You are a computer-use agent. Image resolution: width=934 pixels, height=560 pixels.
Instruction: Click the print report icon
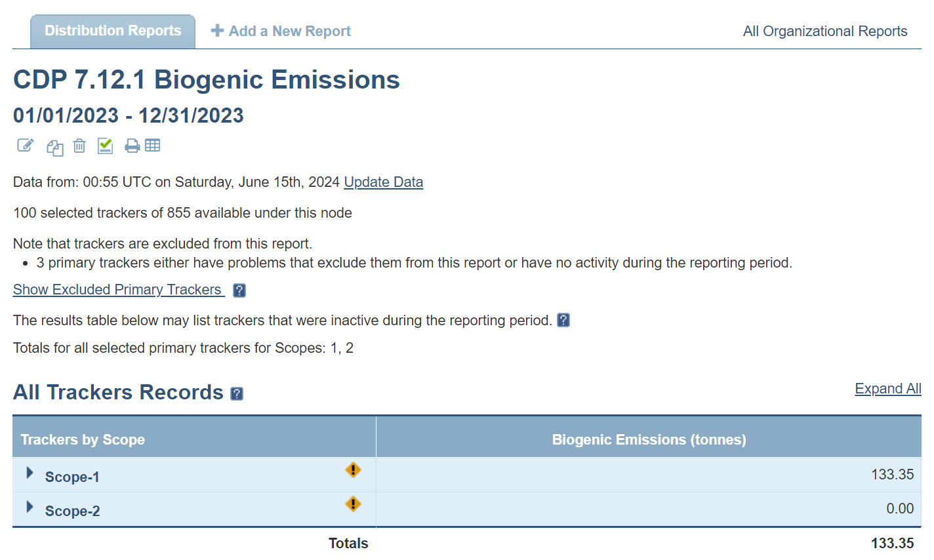tap(132, 146)
